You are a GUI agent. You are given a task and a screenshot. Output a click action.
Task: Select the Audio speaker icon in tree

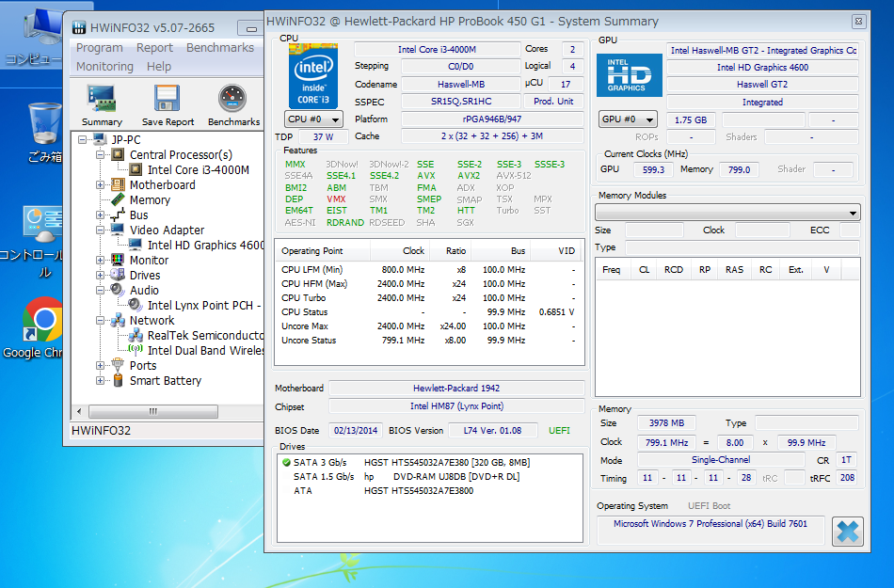click(118, 290)
